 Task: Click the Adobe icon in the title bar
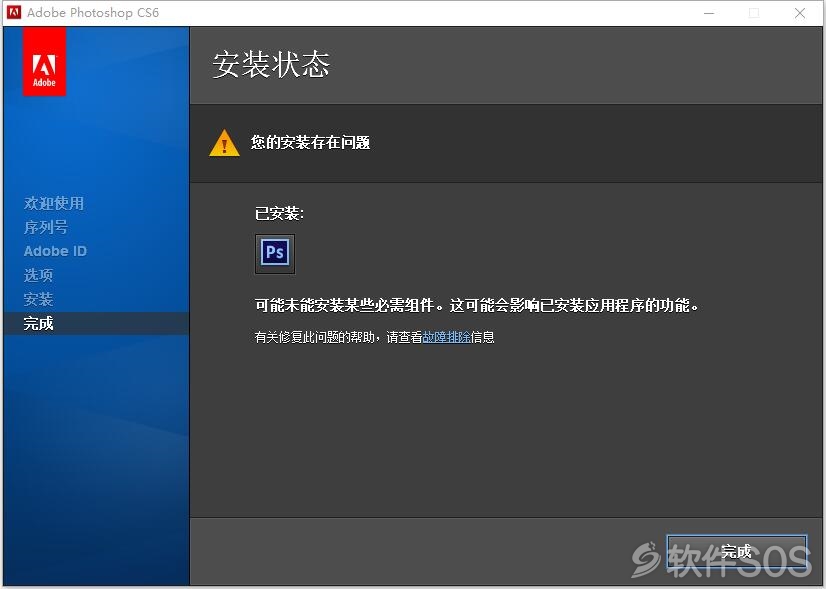pyautogui.click(x=14, y=12)
